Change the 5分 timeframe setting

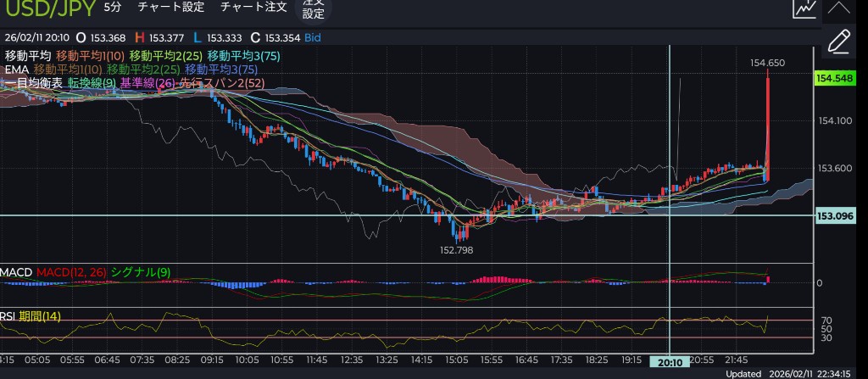[112, 8]
